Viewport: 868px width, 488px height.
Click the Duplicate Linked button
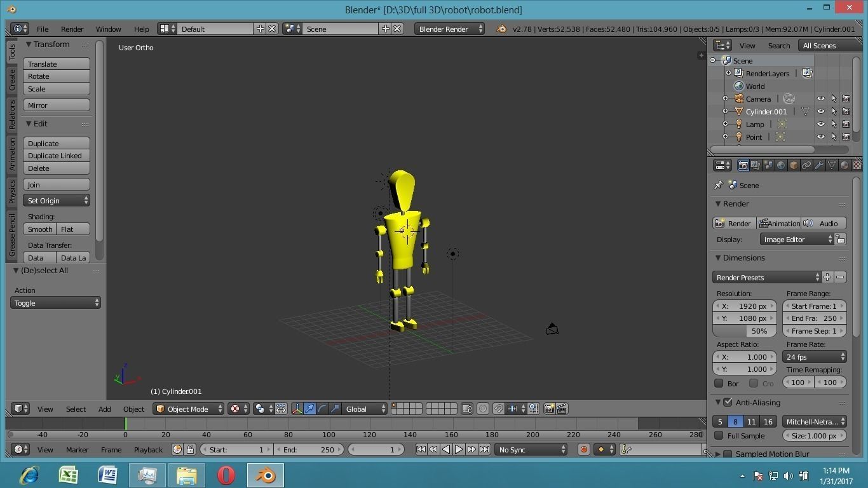(57, 156)
